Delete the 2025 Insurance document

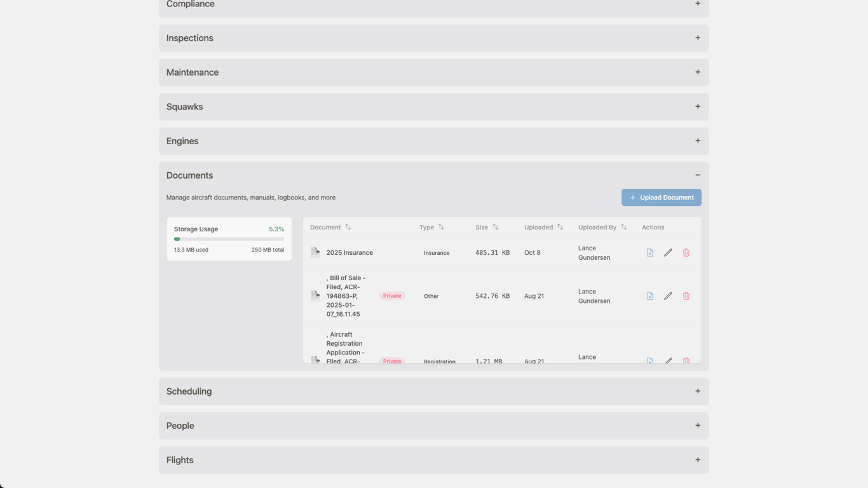coord(686,253)
